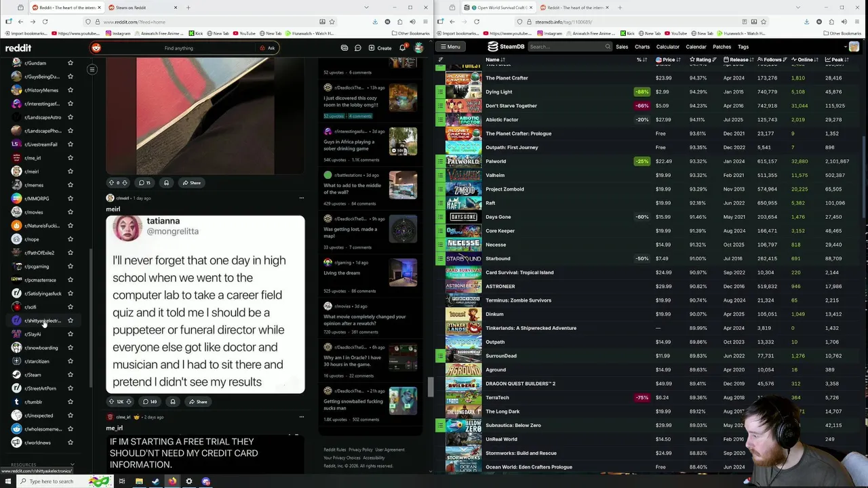This screenshot has width=868, height=488.
Task: Open Calculator in SteamDB navigation
Action: click(668, 47)
